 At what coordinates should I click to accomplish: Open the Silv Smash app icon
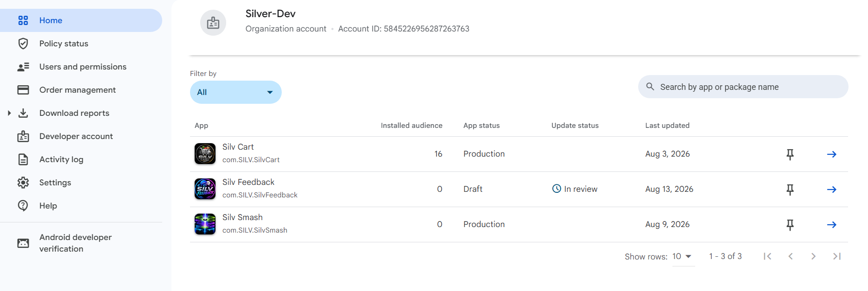pos(205,224)
